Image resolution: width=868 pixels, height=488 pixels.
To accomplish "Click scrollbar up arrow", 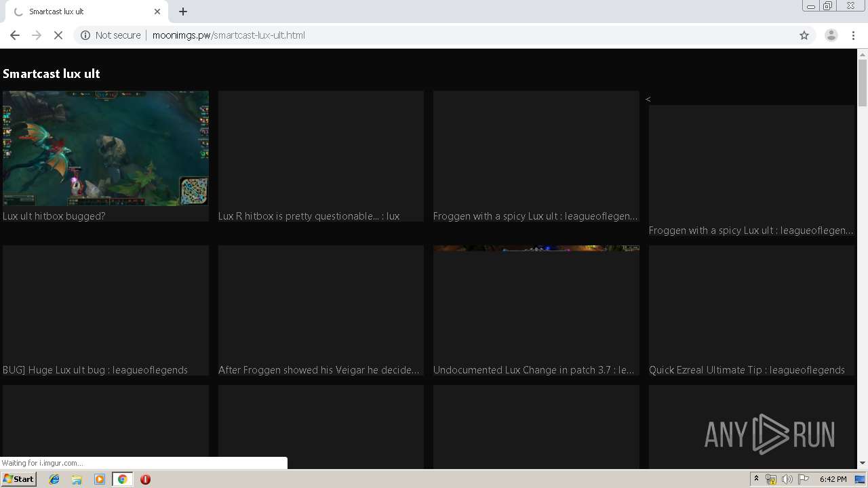I will click(863, 54).
